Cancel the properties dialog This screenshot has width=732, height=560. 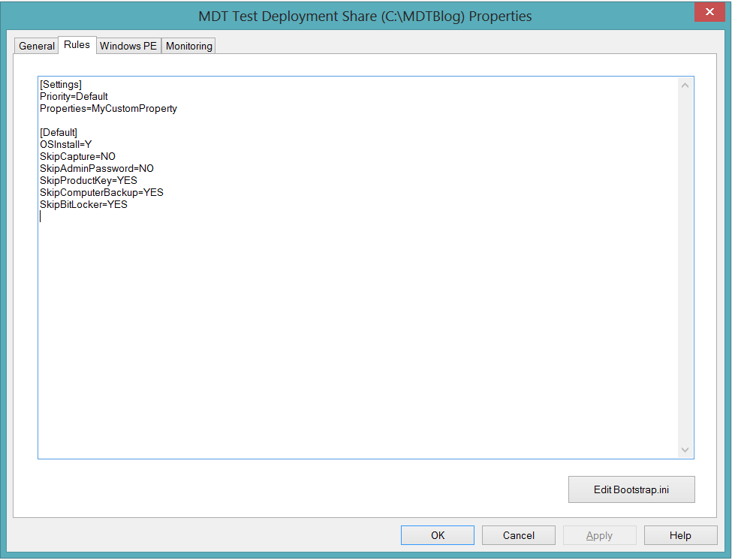coord(518,535)
